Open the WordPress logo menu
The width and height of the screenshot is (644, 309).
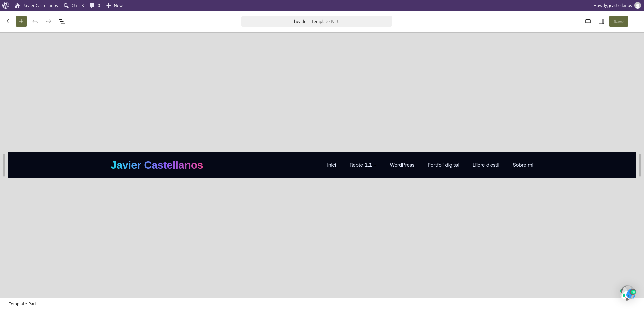(x=6, y=5)
